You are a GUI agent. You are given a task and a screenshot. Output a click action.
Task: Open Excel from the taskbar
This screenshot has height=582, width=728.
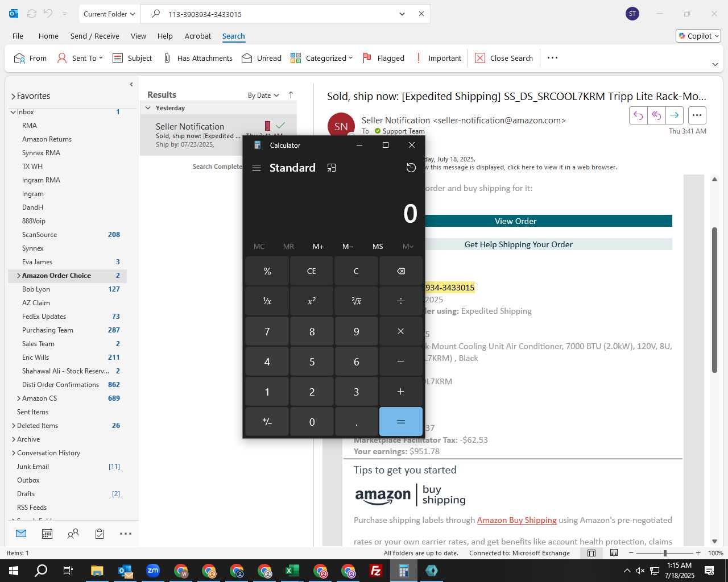pos(292,571)
